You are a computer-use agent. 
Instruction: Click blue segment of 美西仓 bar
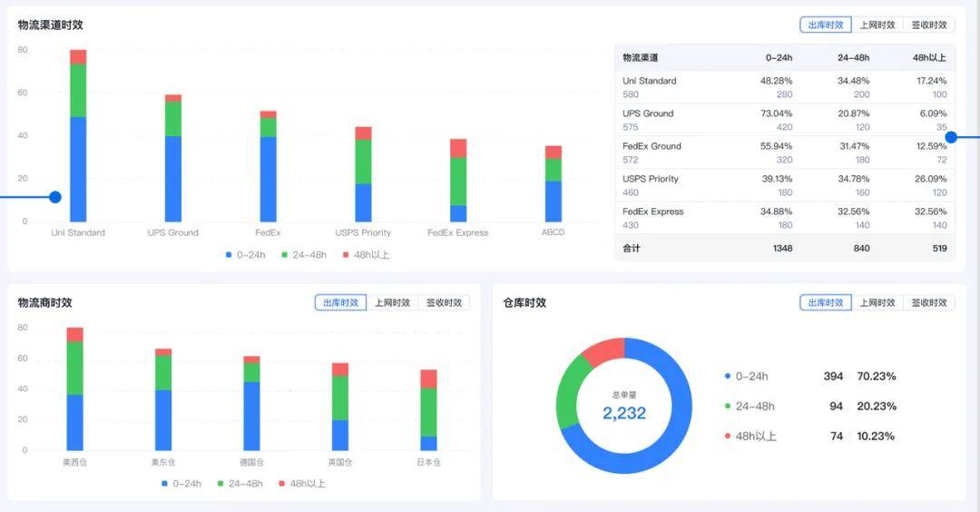point(75,422)
